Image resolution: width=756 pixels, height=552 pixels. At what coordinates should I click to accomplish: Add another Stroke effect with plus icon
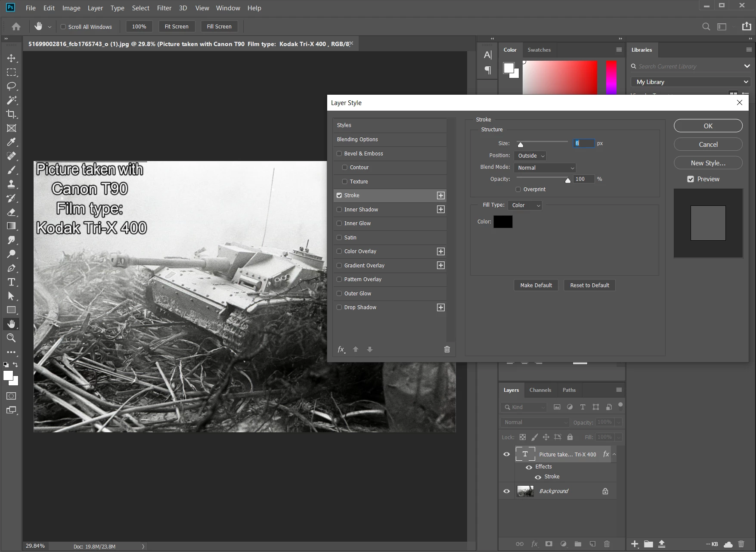[441, 195]
